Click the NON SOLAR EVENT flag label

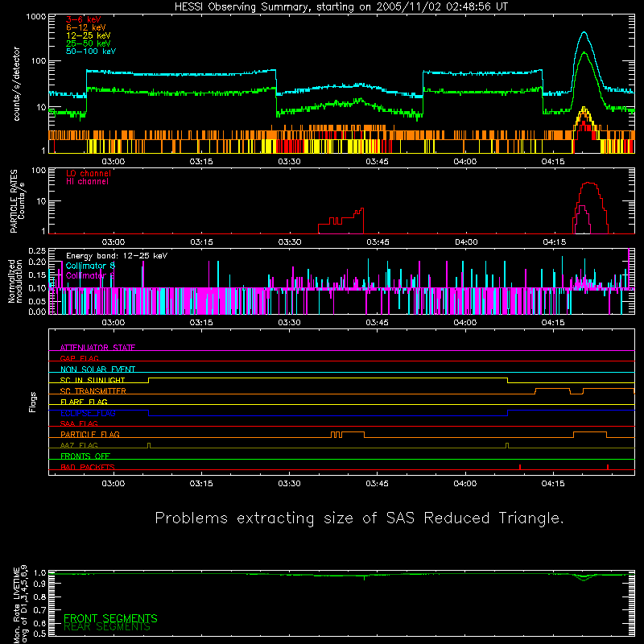point(97,369)
